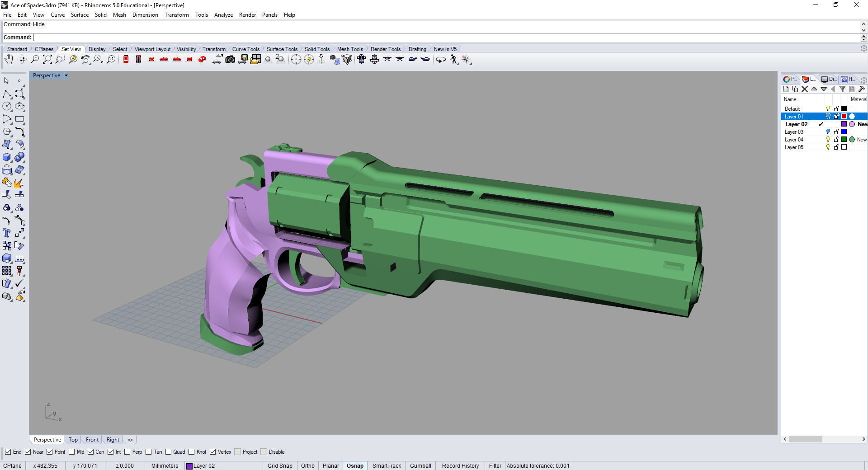868x470 pixels.
Task: Click Filter in status bar
Action: pos(495,466)
